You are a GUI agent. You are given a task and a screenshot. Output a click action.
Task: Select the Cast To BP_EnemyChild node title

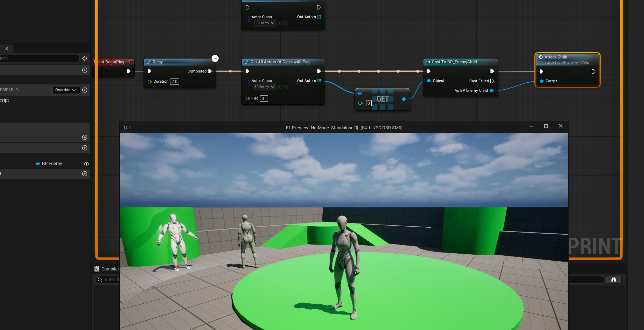454,62
